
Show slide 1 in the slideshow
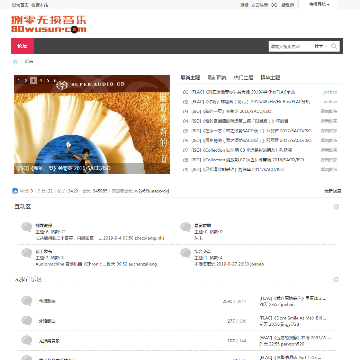click(19, 80)
